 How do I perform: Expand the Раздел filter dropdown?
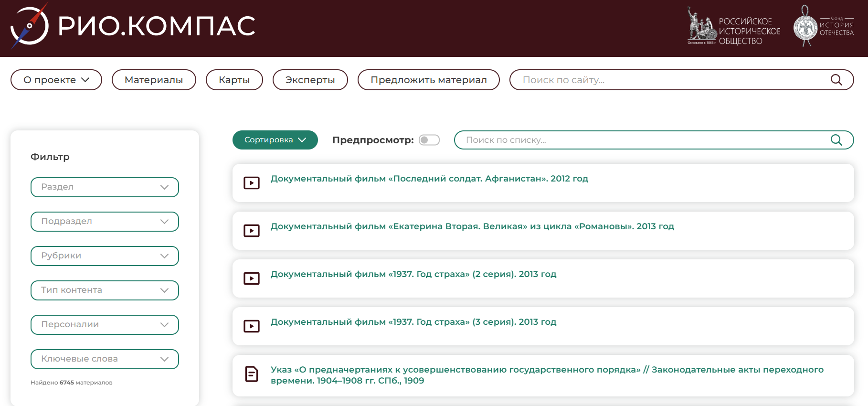tap(105, 187)
